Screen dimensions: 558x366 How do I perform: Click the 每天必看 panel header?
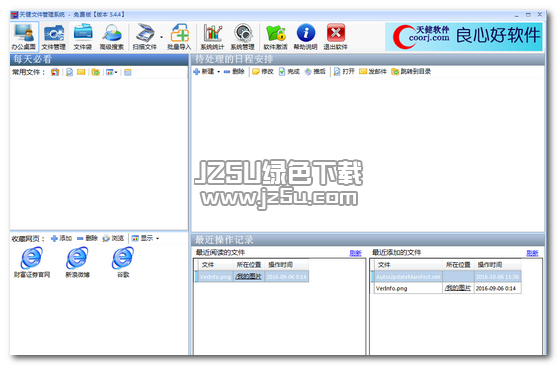pos(99,59)
